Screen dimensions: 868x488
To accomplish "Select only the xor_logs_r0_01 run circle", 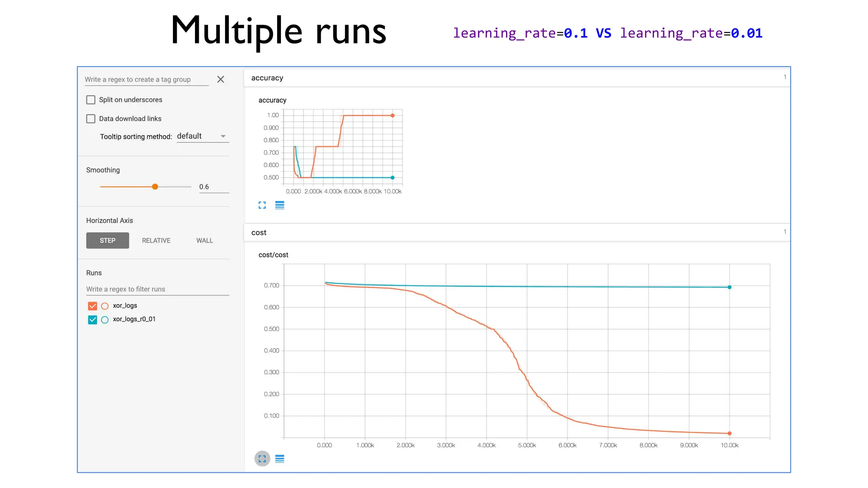I will (105, 320).
